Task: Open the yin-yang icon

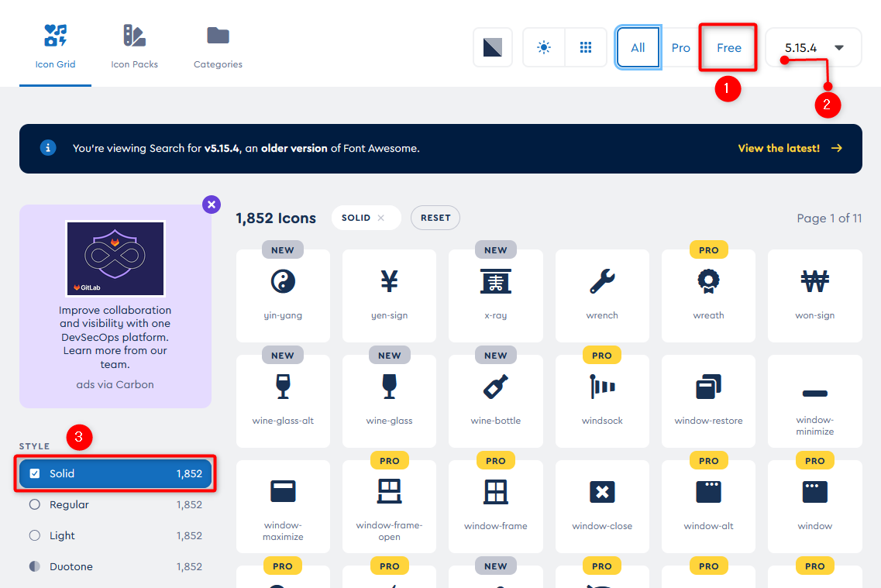Action: click(x=283, y=296)
